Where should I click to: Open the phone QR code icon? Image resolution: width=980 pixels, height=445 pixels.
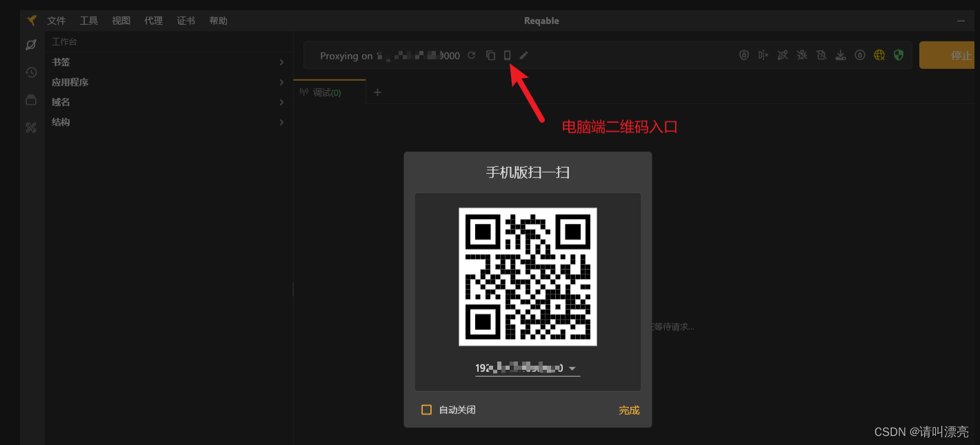coord(507,55)
